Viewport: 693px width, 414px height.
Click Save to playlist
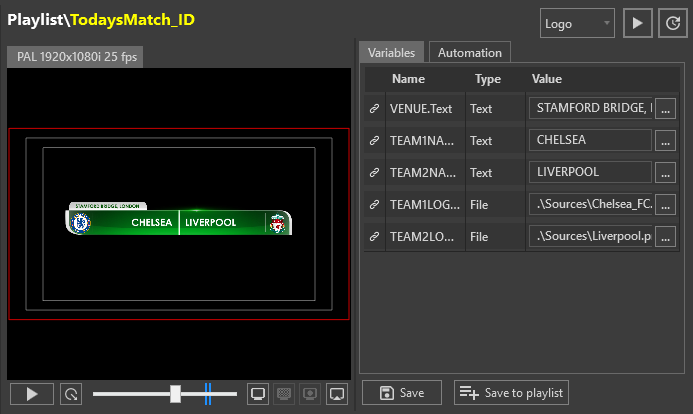click(510, 393)
